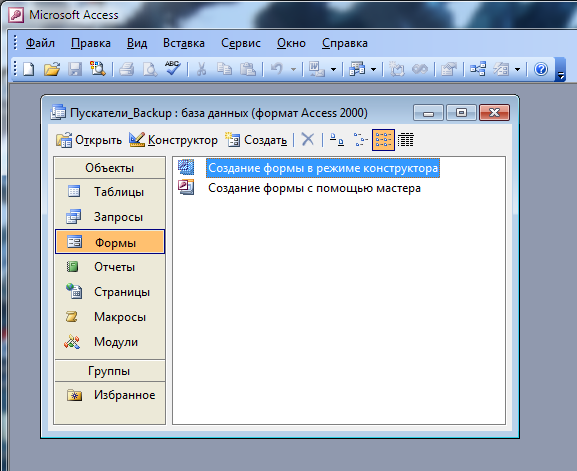The image size is (577, 471).
Task: Maximize the Пускатели_Backup database window
Action: tap(461, 113)
